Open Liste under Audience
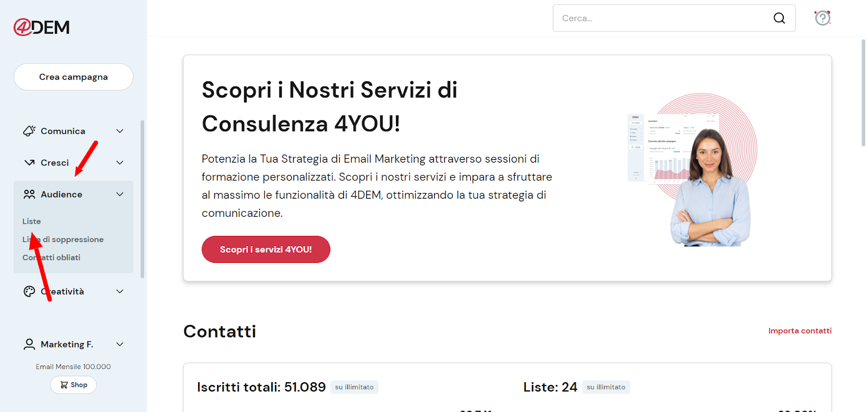This screenshot has width=868, height=412. [x=31, y=221]
